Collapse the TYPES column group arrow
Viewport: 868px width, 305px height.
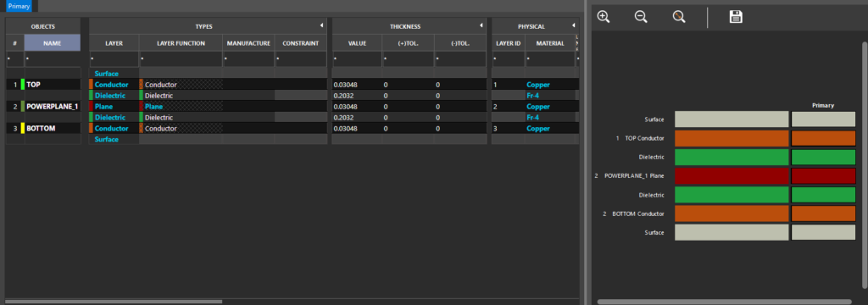coord(321,26)
